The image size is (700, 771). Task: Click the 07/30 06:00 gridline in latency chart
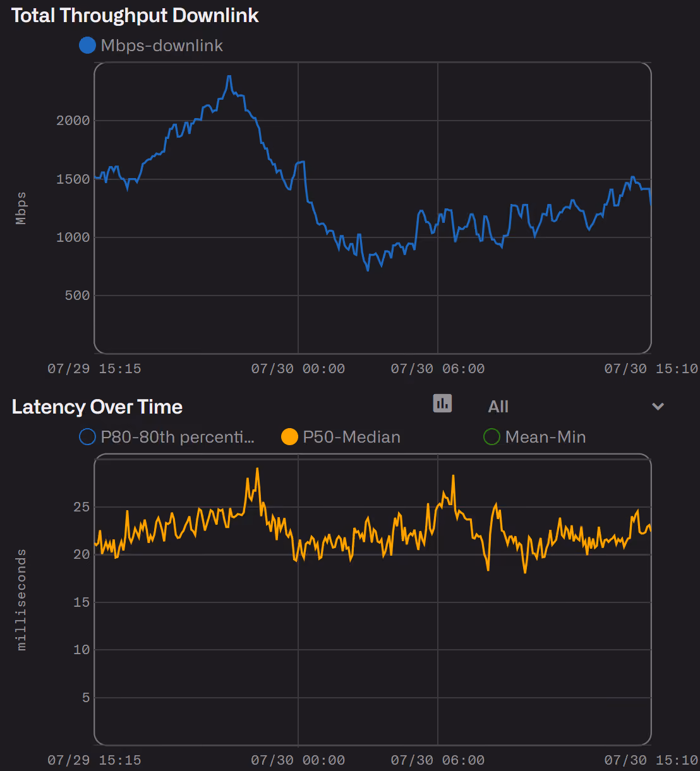[438, 600]
